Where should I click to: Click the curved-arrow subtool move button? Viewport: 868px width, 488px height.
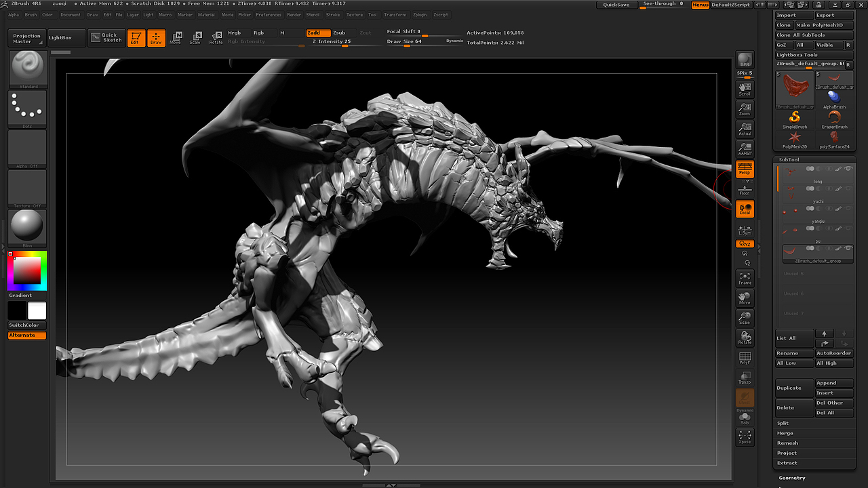tap(824, 344)
